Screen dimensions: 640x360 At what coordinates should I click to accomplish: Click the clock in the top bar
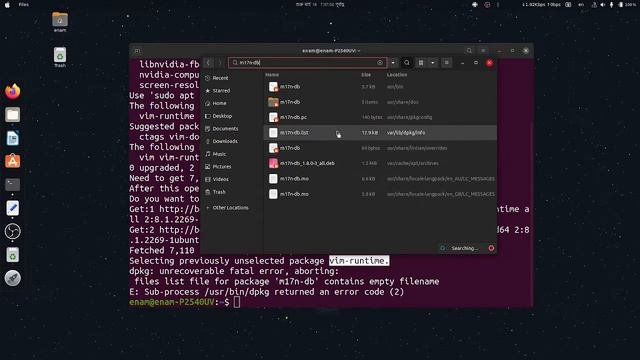pos(320,4)
